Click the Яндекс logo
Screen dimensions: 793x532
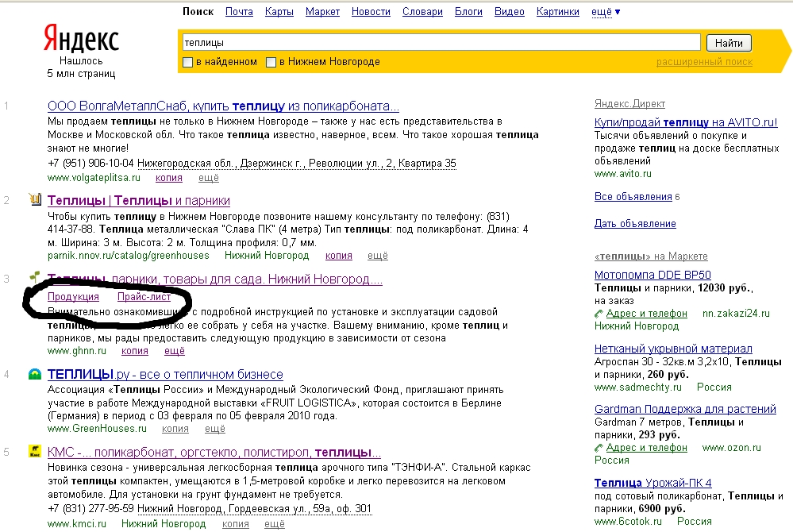point(82,39)
